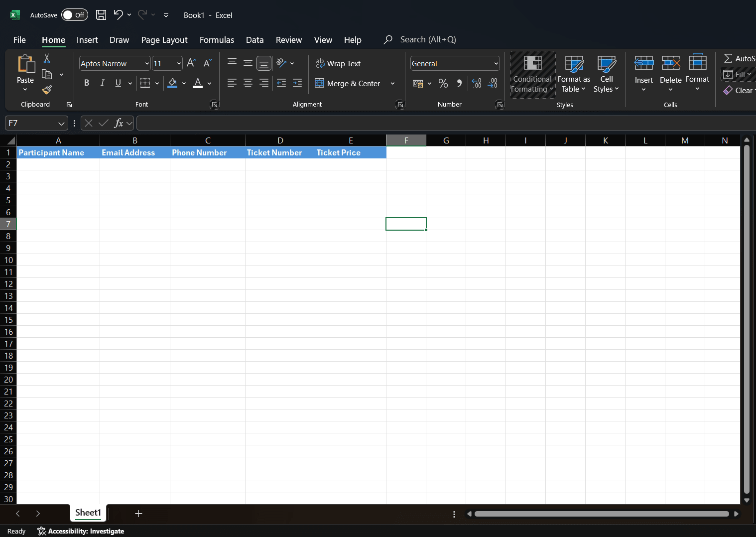The height and width of the screenshot is (537, 756).
Task: Click the Increase Font Size icon
Action: point(192,63)
